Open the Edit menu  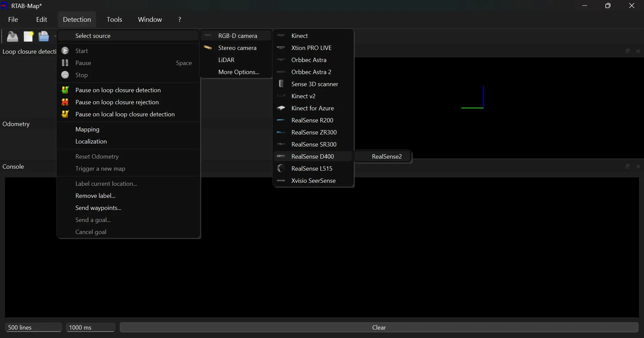(x=42, y=19)
